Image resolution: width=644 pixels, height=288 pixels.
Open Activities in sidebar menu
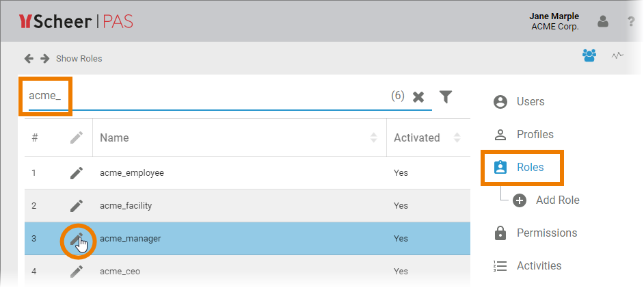pos(539,266)
